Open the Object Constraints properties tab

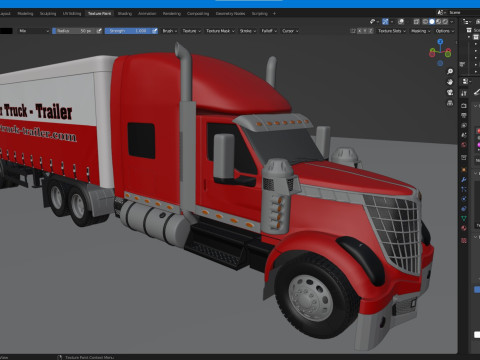(464, 209)
